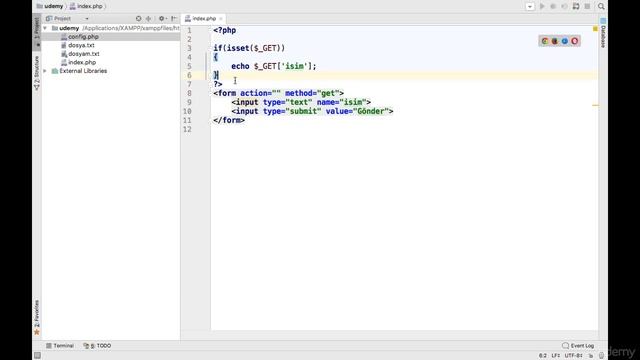Change line separator LF in status bar
The image size is (640, 360).
point(556,356)
